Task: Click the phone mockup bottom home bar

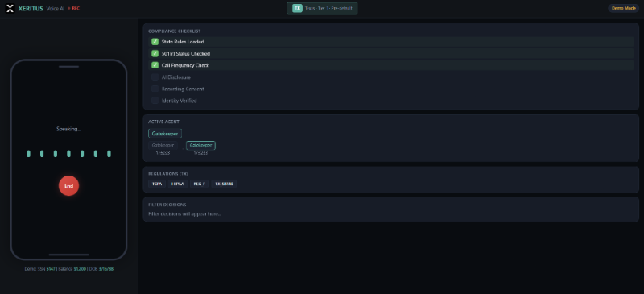Action: 68,255
